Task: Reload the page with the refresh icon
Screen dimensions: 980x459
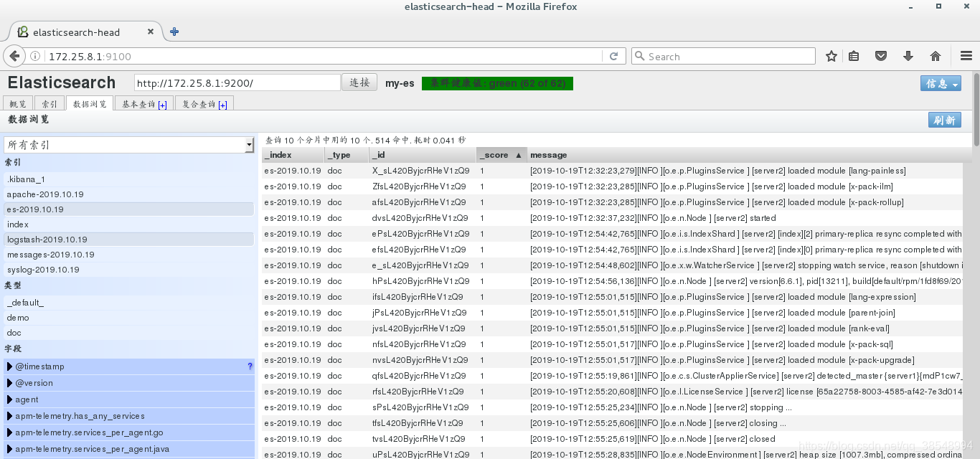Action: coord(613,56)
